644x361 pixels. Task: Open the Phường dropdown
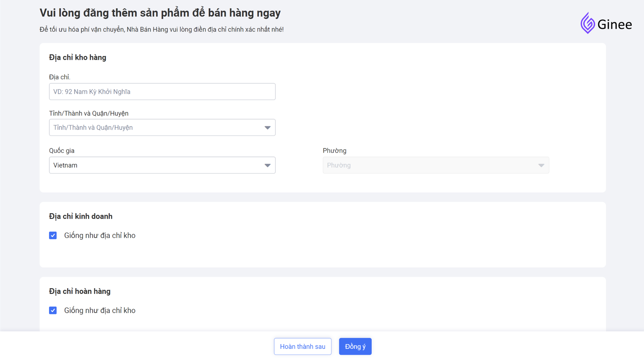click(x=436, y=165)
